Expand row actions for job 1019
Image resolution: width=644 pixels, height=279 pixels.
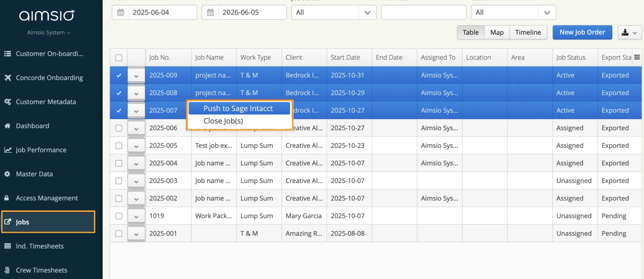click(x=136, y=216)
